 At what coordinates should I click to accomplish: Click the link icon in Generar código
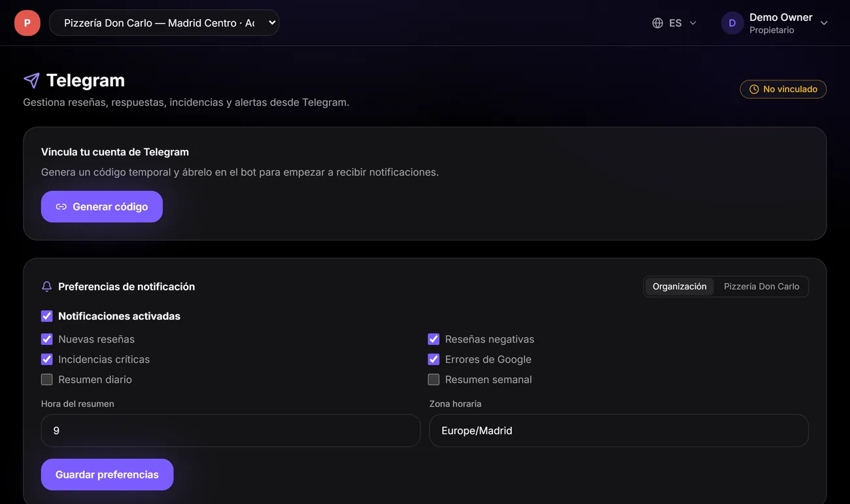tap(61, 207)
